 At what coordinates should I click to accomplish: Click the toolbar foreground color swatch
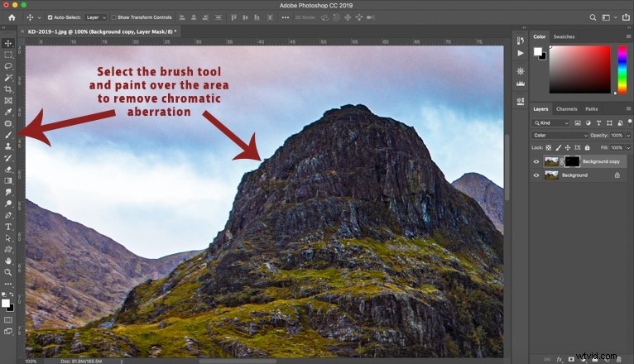point(6,304)
